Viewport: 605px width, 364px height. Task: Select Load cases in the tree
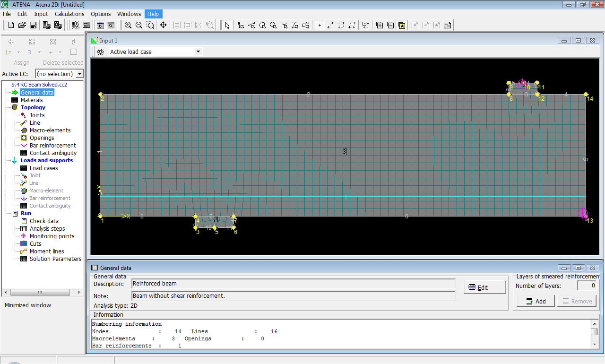44,168
